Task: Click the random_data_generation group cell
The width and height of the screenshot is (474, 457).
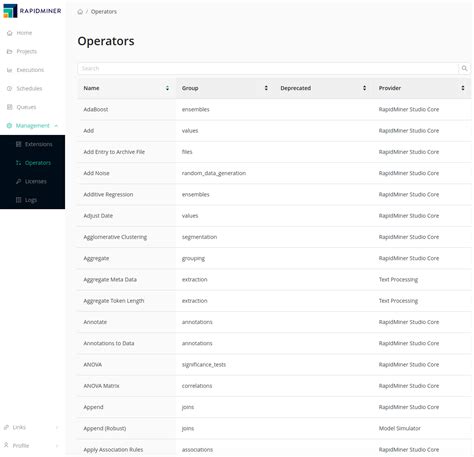Action: tap(214, 173)
